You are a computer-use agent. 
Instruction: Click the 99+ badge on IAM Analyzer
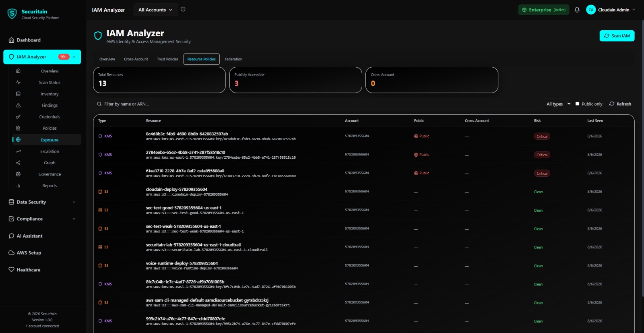pyautogui.click(x=64, y=57)
